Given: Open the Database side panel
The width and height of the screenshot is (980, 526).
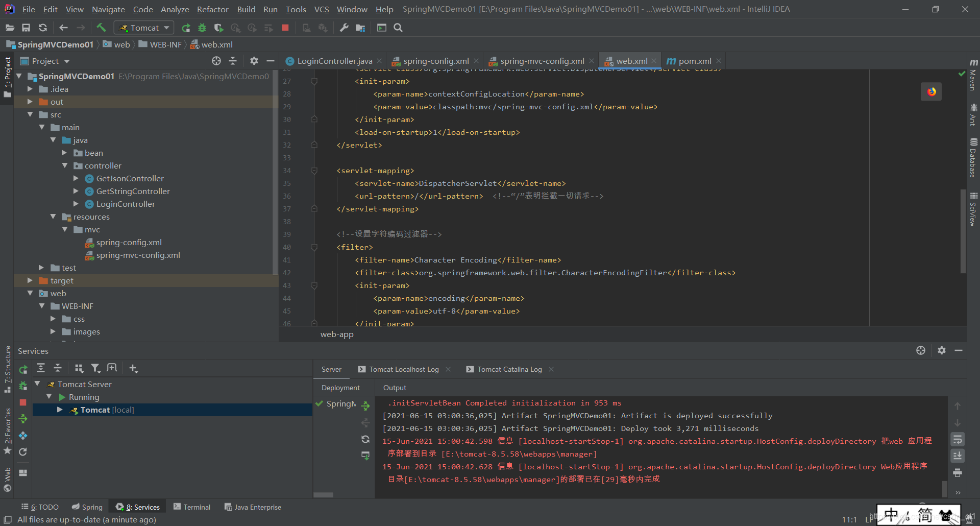Looking at the screenshot, I should [973, 158].
